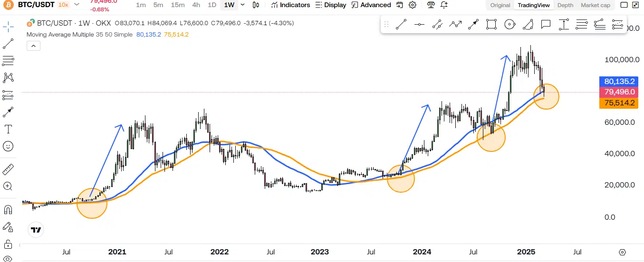Open chart settings gear icon
Screen dimensions: 644x262
(x=413, y=5)
